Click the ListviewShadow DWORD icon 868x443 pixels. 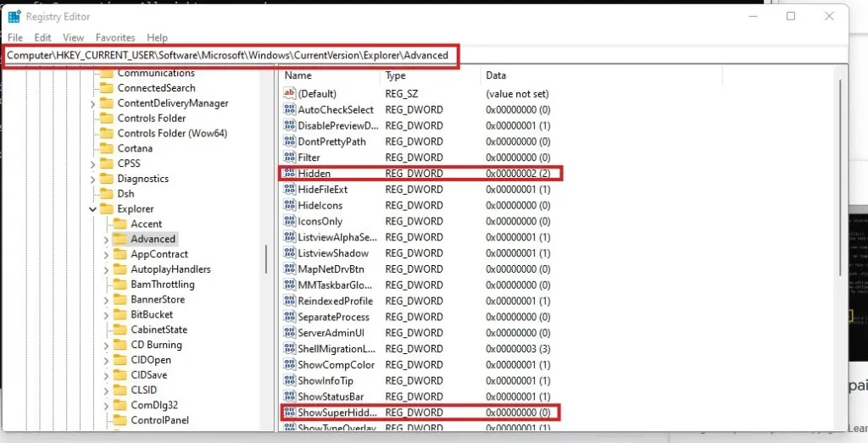(290, 253)
